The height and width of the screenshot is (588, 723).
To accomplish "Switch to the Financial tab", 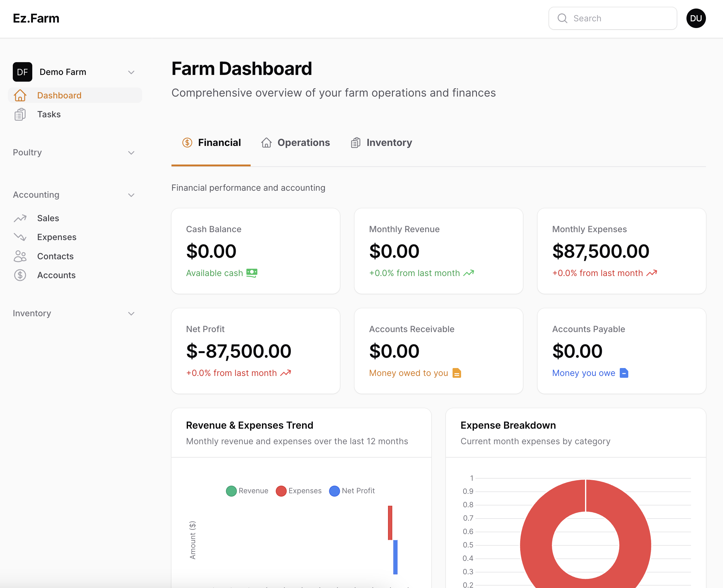I will (211, 143).
